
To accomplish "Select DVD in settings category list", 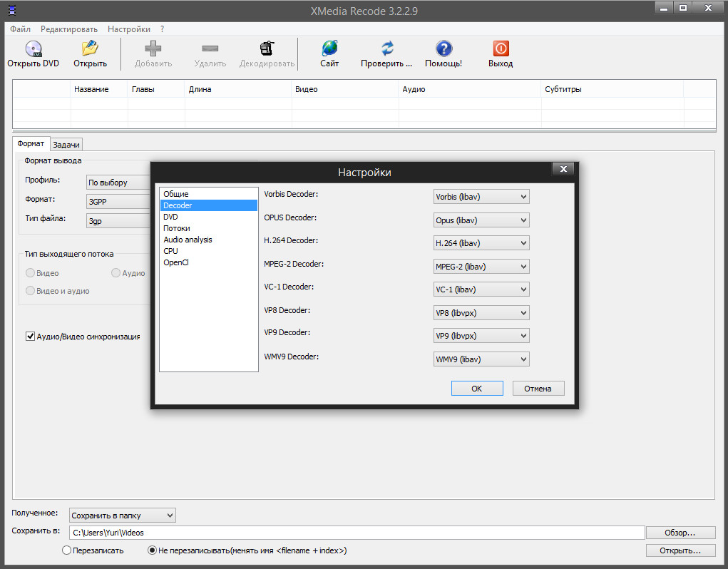I will point(209,217).
